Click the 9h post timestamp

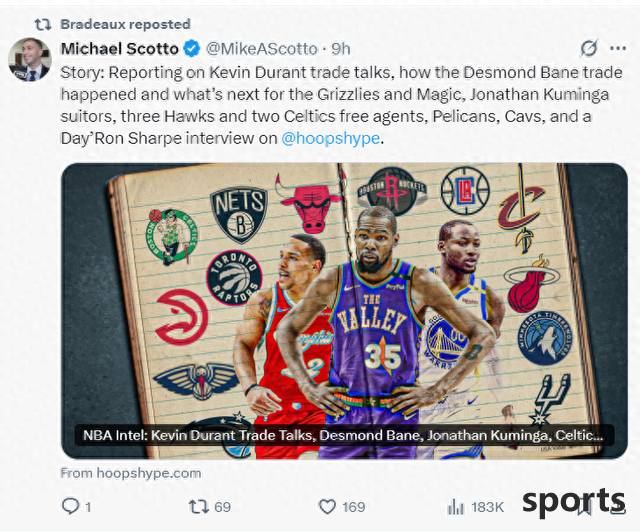(x=341, y=49)
